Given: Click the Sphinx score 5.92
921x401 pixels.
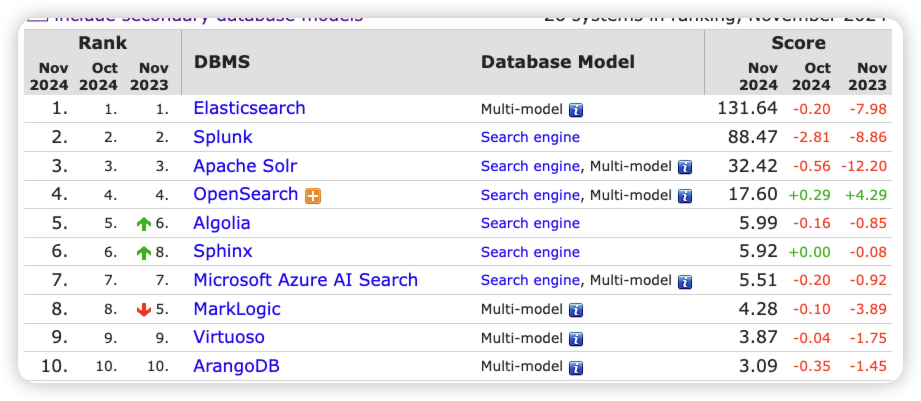Looking at the screenshot, I should coord(758,251).
